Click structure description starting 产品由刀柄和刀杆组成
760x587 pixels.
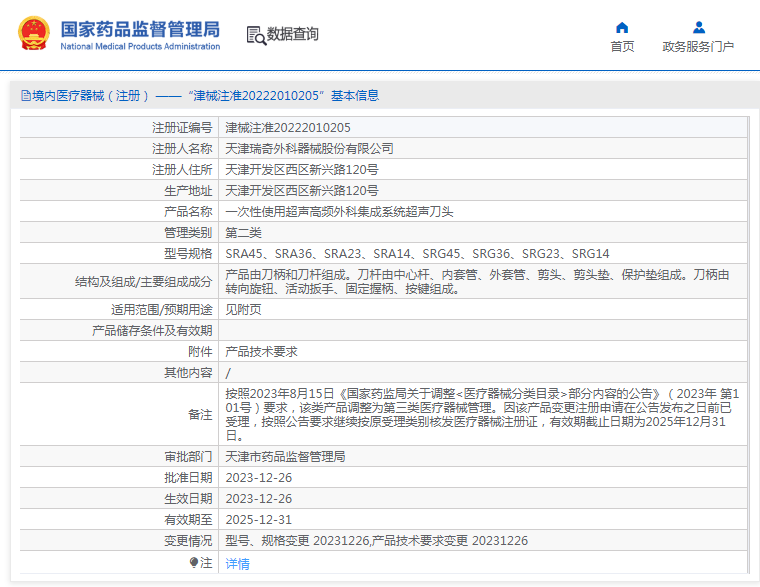(477, 282)
